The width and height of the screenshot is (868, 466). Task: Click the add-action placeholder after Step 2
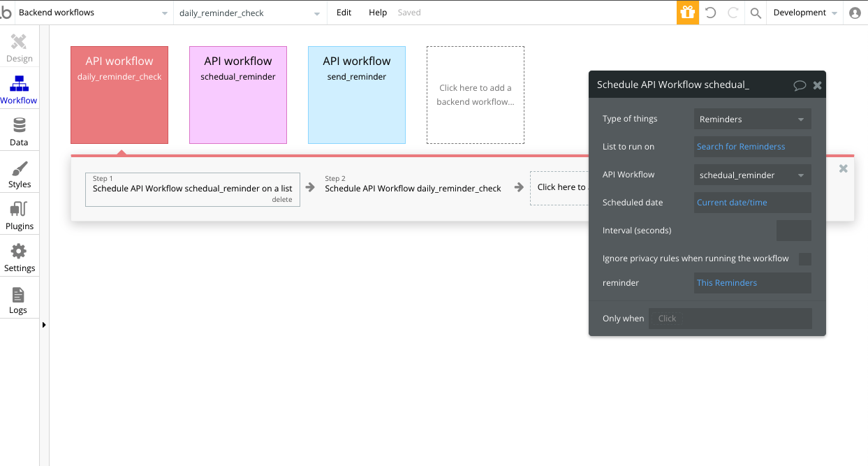pos(559,187)
